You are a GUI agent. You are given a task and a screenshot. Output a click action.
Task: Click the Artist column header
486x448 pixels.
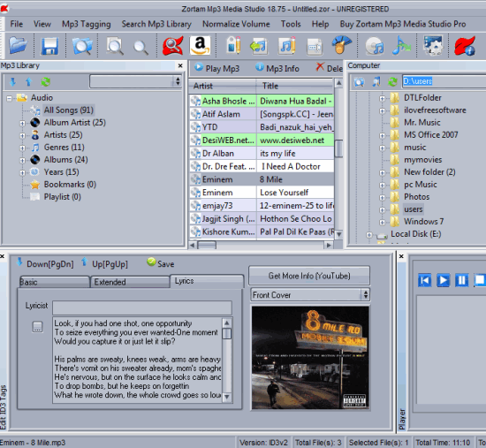click(x=223, y=86)
